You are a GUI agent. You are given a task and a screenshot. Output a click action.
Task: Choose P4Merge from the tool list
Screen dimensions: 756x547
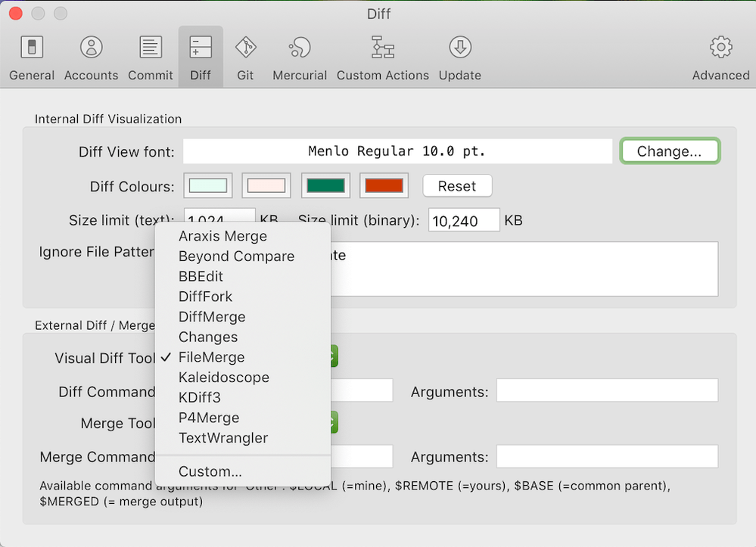[243, 418]
